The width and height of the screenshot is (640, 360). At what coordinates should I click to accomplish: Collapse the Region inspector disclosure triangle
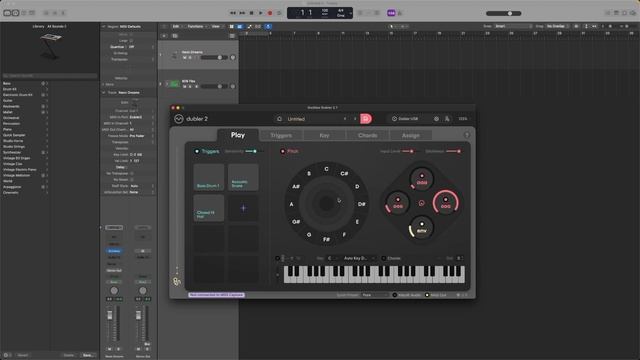pos(104,27)
